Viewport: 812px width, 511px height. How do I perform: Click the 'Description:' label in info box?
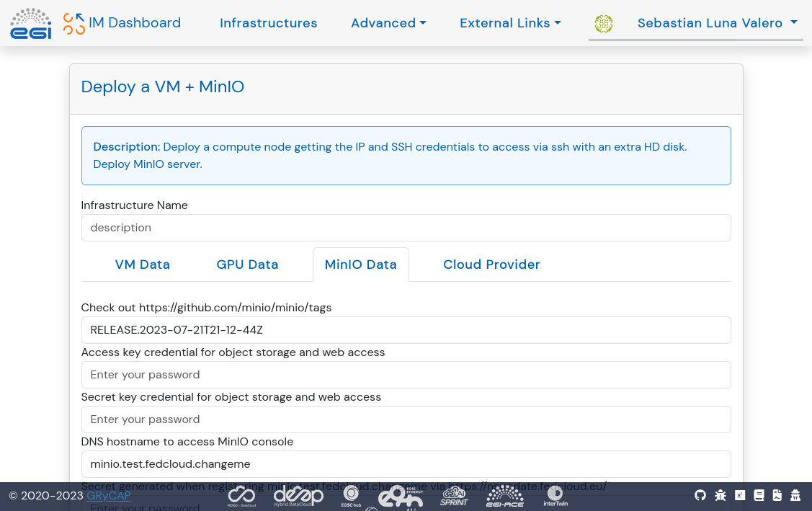[126, 146]
